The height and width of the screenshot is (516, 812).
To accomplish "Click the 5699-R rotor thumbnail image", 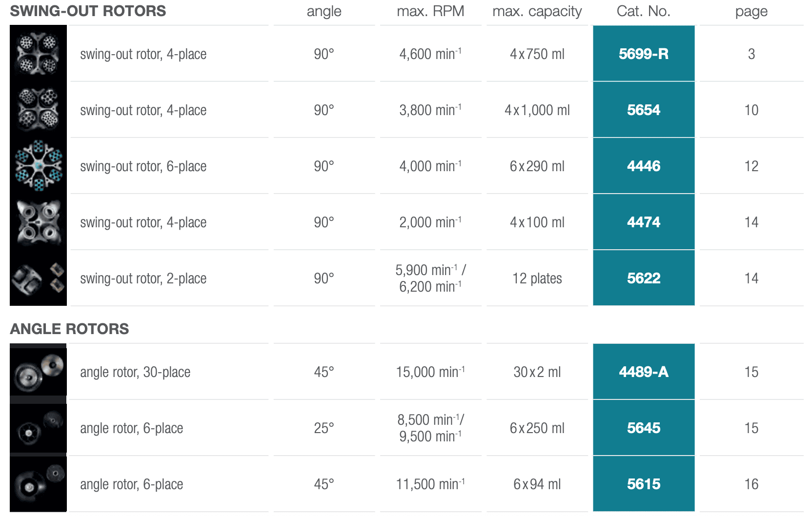I will click(x=38, y=53).
